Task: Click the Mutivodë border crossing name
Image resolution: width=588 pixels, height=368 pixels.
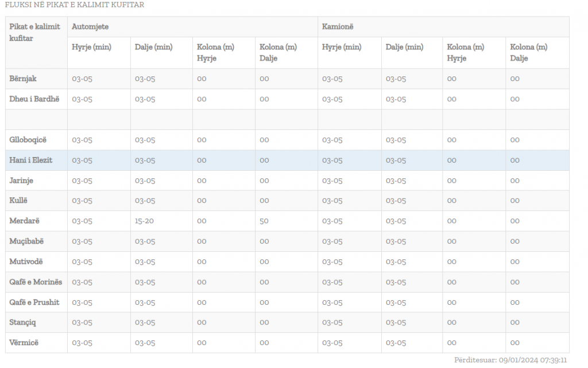Action: pyautogui.click(x=26, y=262)
